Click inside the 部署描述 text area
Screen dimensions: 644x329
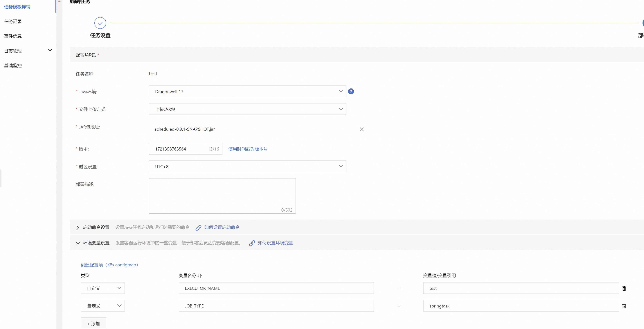click(222, 196)
